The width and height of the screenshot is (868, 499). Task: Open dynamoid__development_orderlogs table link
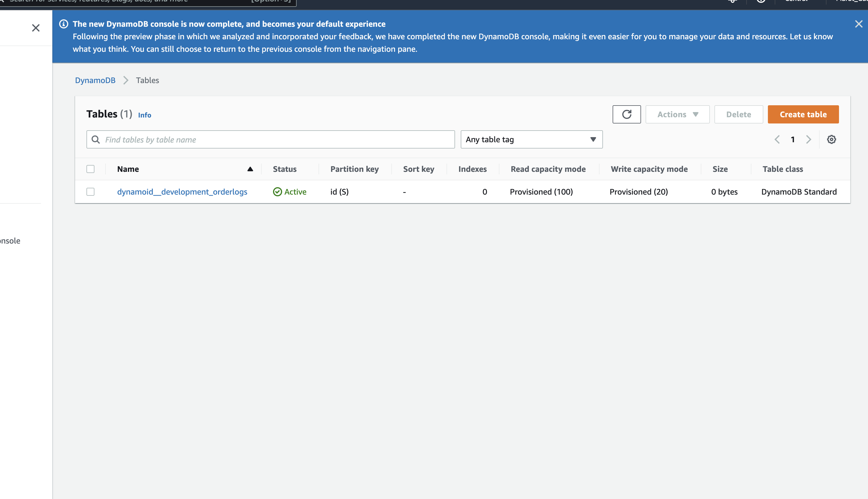pyautogui.click(x=182, y=192)
